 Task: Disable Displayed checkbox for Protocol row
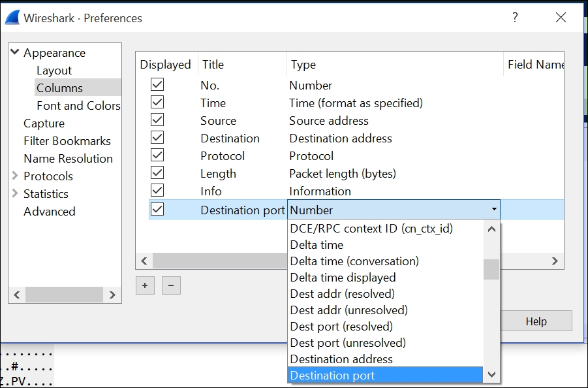pyautogui.click(x=157, y=155)
